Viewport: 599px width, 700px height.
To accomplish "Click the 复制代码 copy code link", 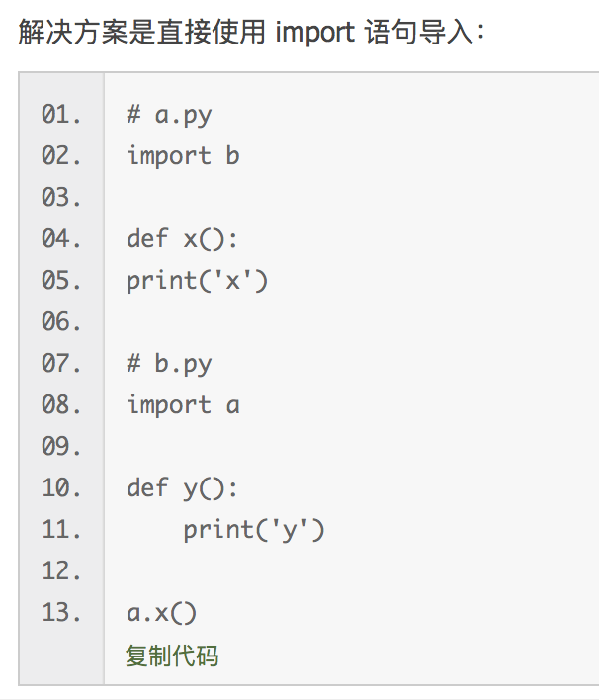I will tap(172, 656).
